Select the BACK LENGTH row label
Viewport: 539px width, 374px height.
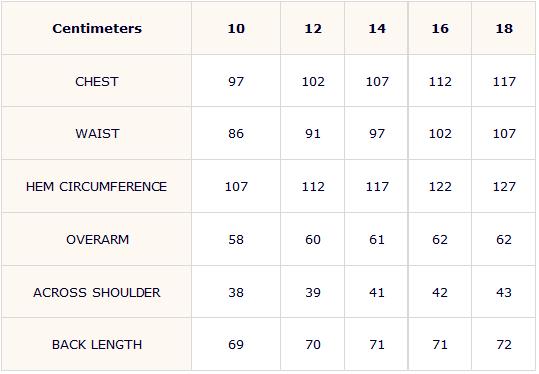(97, 344)
